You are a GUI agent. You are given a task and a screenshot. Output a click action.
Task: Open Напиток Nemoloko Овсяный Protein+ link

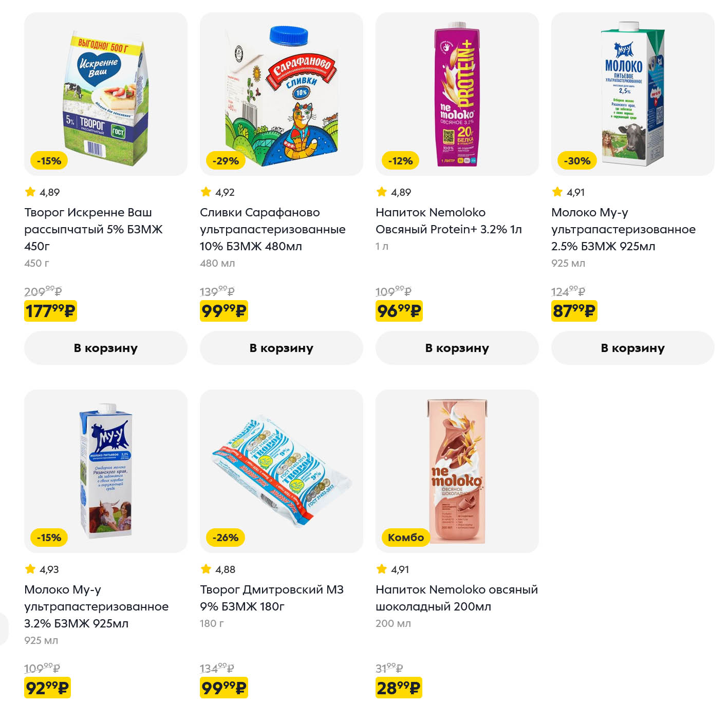click(448, 221)
